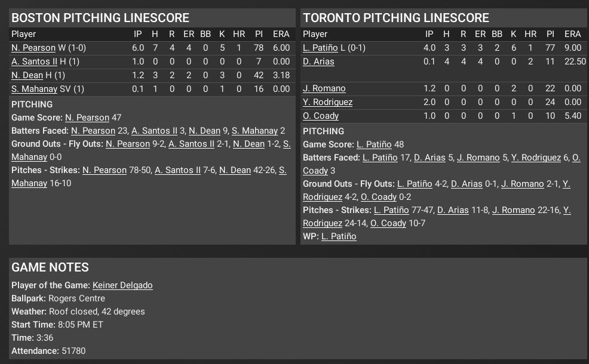The height and width of the screenshot is (364, 589).
Task: Select S. Mahanay in the Boston table row
Action: [x=35, y=89]
